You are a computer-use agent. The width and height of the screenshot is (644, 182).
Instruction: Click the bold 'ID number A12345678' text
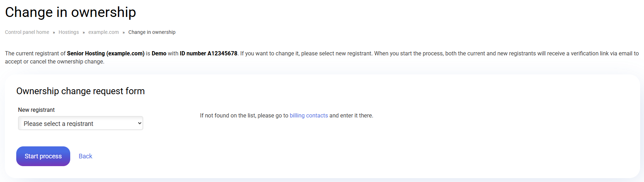[209, 54]
